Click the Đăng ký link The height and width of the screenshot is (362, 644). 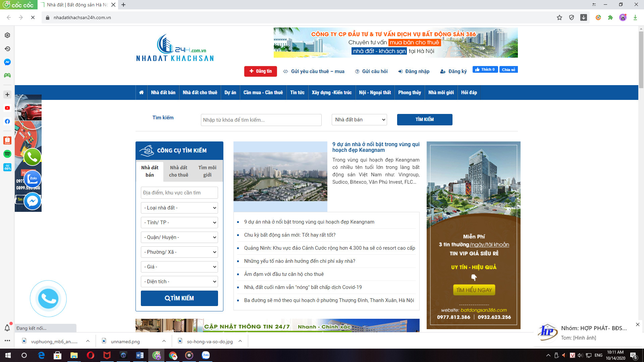pos(453,71)
